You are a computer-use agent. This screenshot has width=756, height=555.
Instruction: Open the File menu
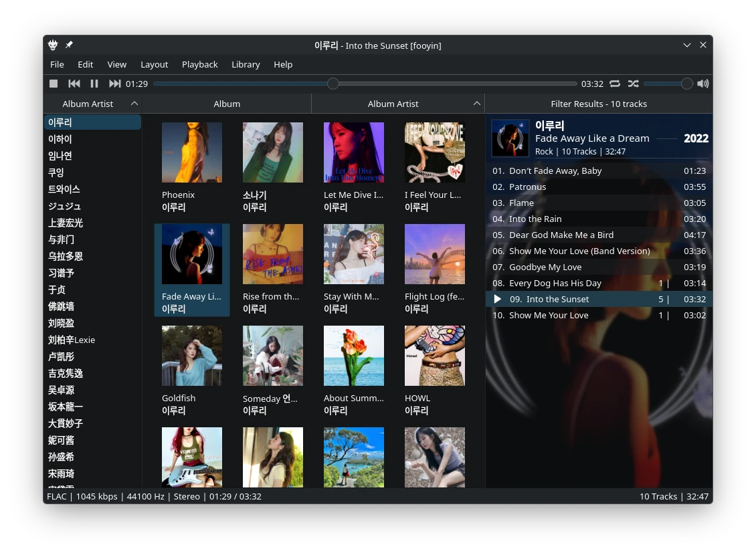coord(57,65)
